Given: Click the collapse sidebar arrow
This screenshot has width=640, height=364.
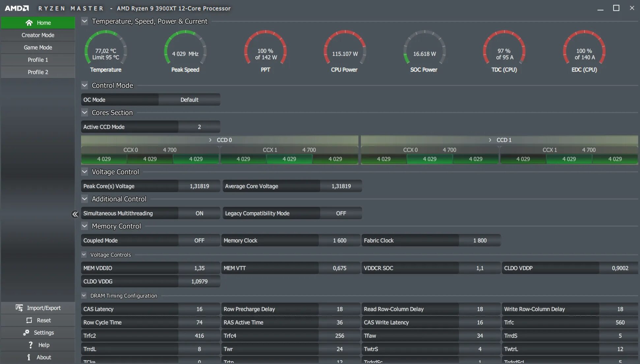Looking at the screenshot, I should point(75,213).
